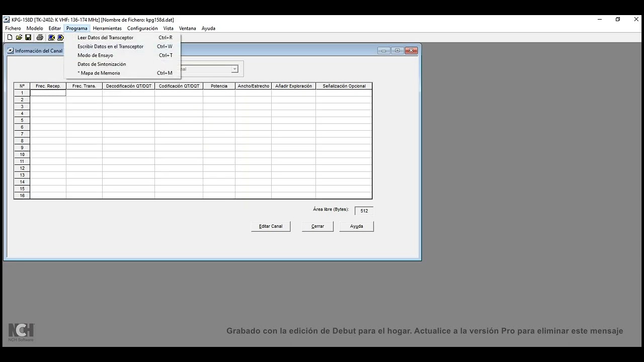Minimize the Información del Canal window
The width and height of the screenshot is (644, 362).
384,51
